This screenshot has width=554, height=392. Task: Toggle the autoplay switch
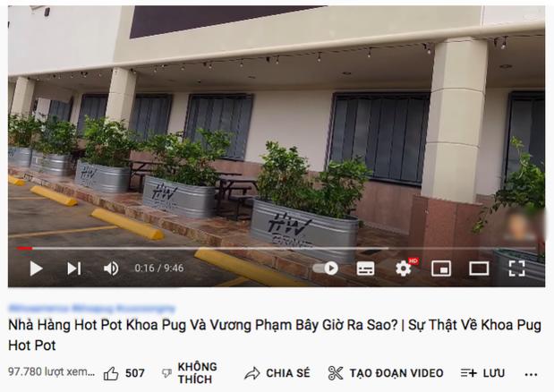tap(326, 268)
